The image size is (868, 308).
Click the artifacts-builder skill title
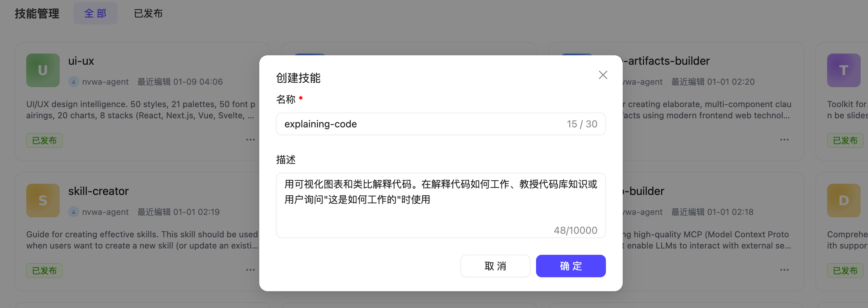667,61
